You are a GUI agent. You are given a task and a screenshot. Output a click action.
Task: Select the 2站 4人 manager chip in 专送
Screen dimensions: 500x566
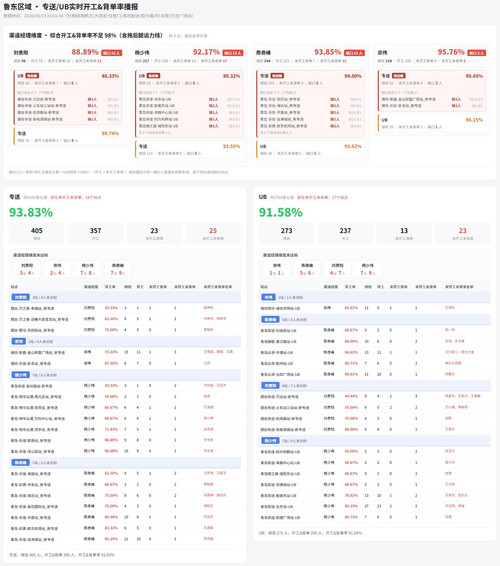[57, 269]
